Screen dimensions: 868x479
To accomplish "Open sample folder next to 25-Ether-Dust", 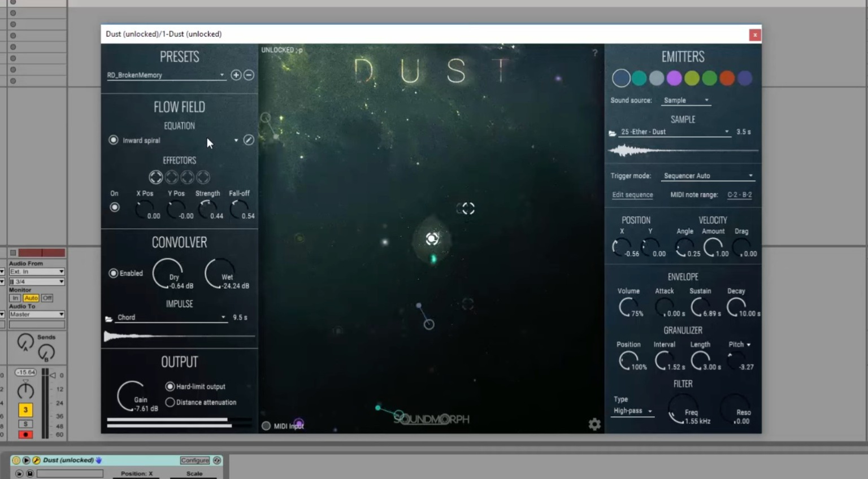I will 612,133.
